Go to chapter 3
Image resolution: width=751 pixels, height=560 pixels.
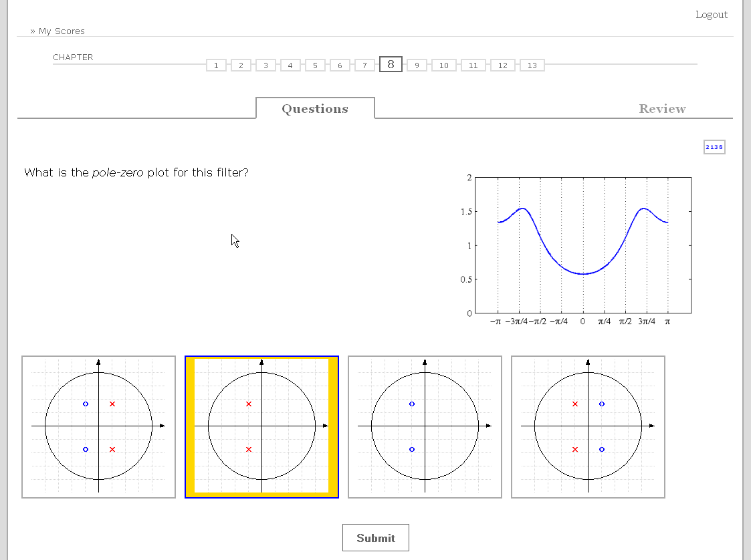pos(265,65)
